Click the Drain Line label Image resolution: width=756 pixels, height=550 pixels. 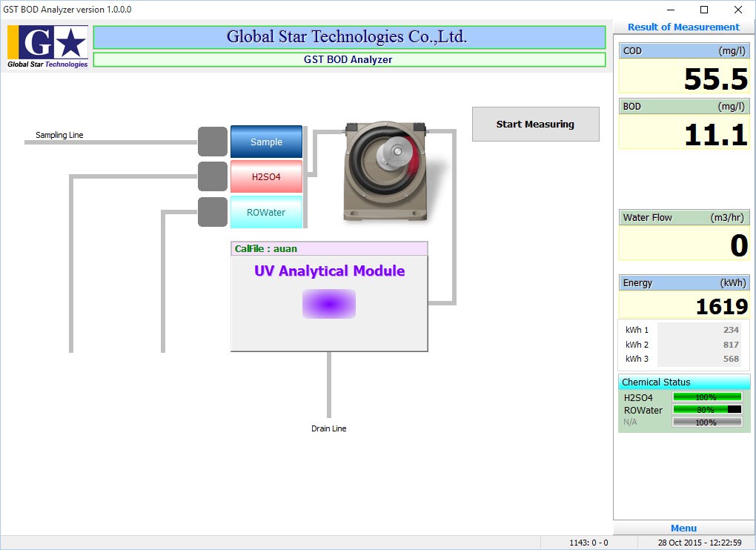[x=329, y=428]
